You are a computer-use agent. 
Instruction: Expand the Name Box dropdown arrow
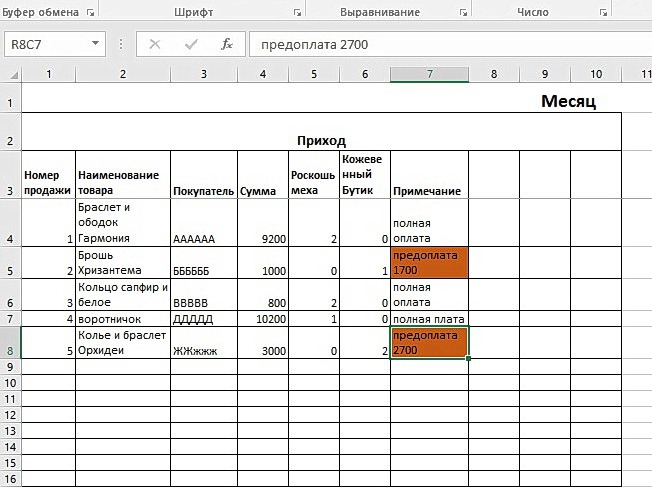(95, 43)
